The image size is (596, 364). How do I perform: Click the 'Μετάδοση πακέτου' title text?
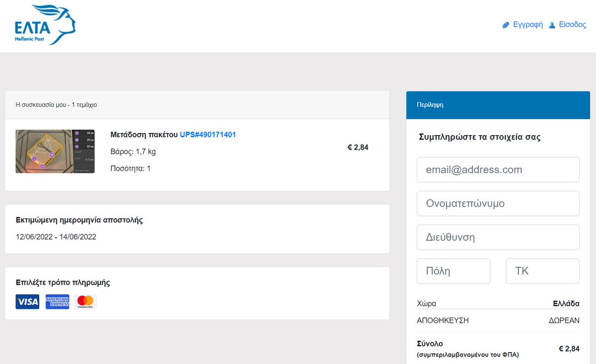pyautogui.click(x=144, y=135)
